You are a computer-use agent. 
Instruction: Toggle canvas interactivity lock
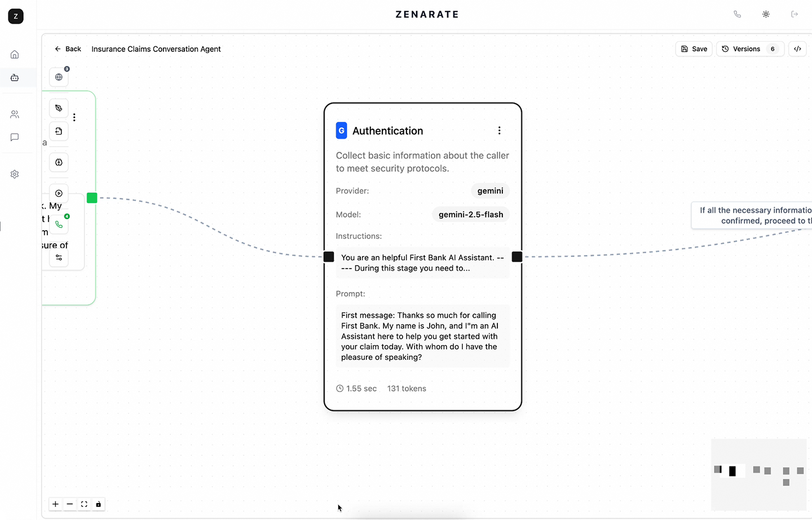pos(98,504)
